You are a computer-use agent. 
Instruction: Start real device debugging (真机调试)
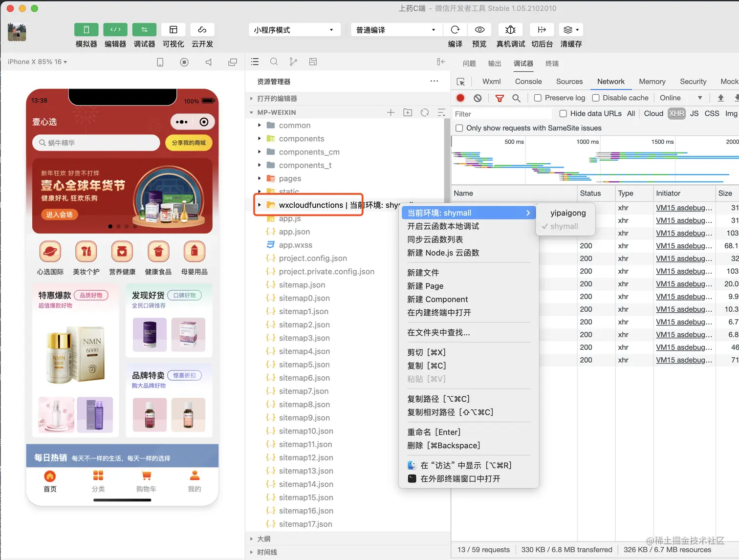click(x=510, y=29)
